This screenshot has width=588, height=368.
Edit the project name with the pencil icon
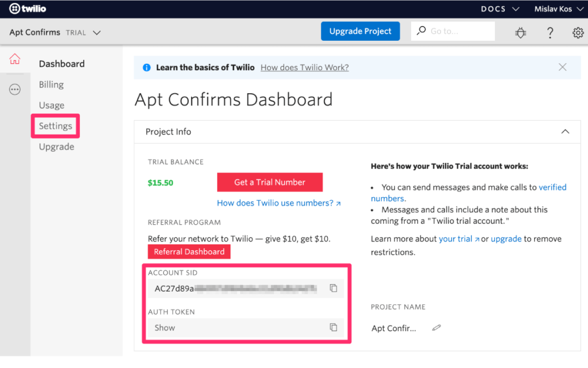pos(436,327)
